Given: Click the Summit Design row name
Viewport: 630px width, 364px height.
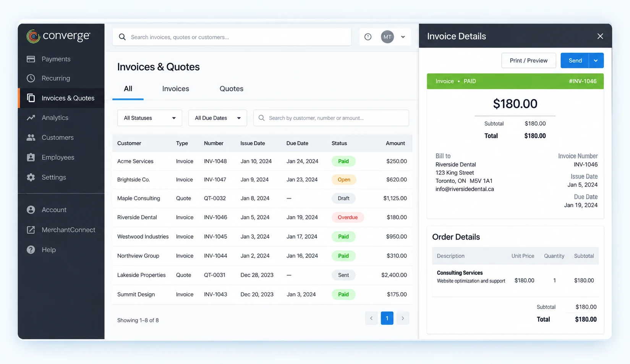Looking at the screenshot, I should [136, 295].
